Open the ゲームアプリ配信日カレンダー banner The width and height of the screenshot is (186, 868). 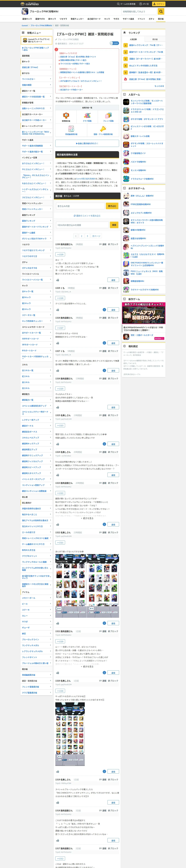pos(144,313)
